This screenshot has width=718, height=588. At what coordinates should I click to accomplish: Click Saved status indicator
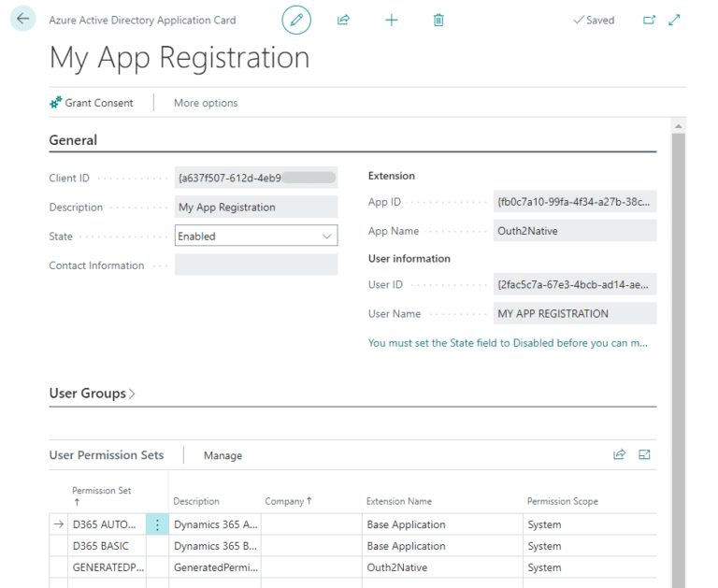[594, 21]
